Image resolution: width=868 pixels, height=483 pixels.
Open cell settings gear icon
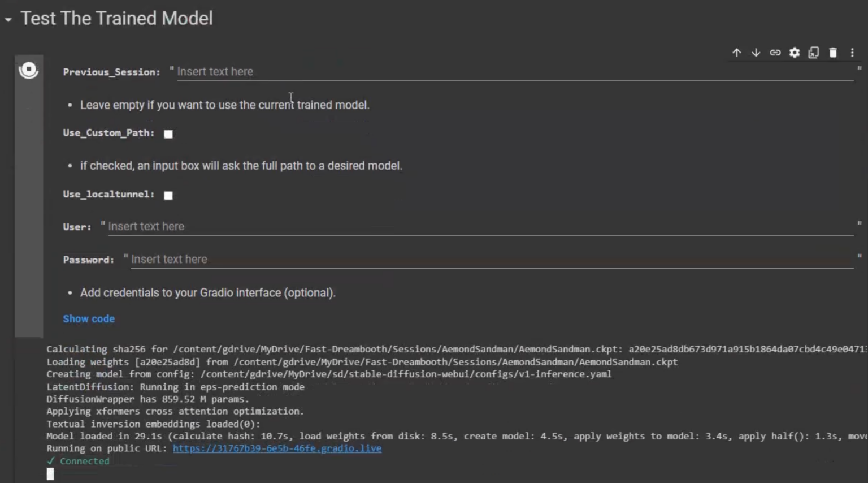click(x=795, y=53)
